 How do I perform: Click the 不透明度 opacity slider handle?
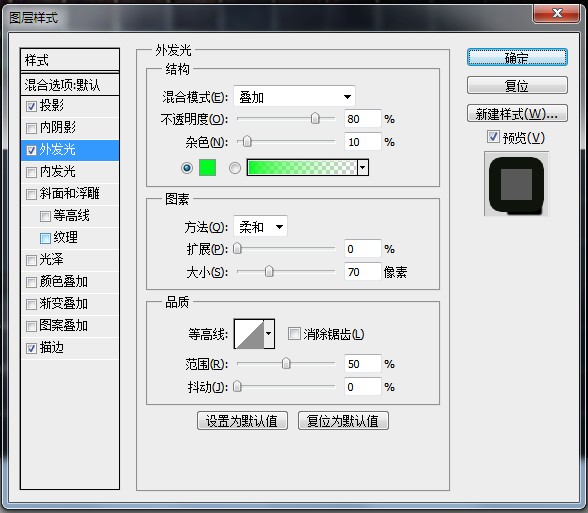click(315, 118)
